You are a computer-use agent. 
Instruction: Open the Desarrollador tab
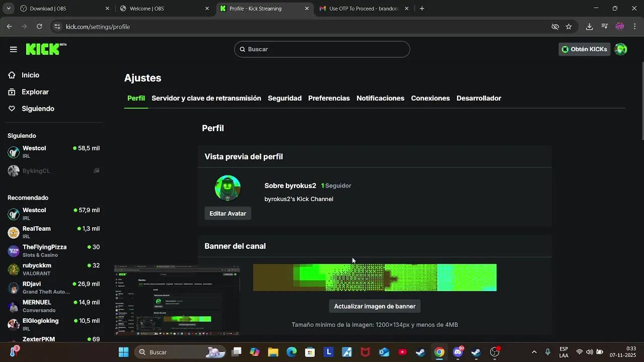[x=479, y=98]
